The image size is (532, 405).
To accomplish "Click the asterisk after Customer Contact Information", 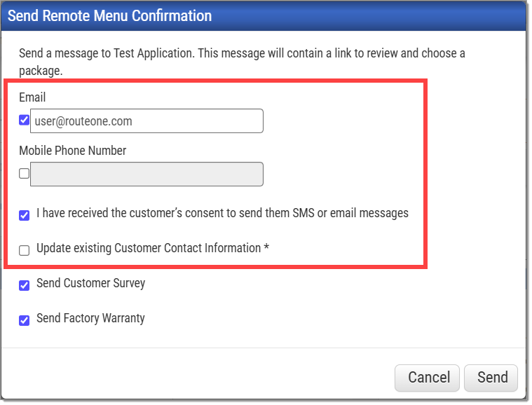I will (x=266, y=247).
